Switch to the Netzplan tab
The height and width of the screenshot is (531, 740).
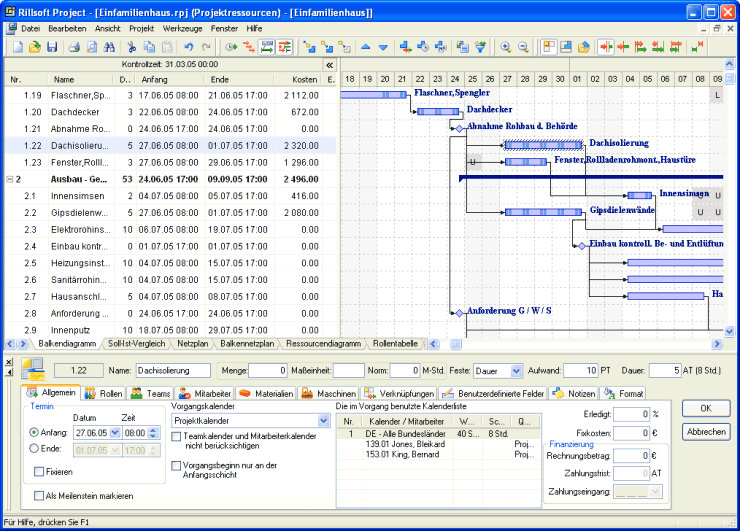193,344
